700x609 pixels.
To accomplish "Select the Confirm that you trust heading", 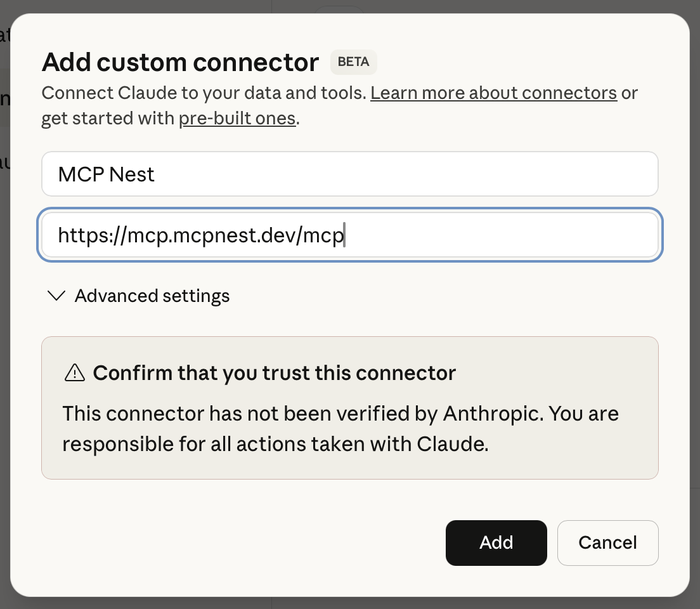I will [275, 373].
